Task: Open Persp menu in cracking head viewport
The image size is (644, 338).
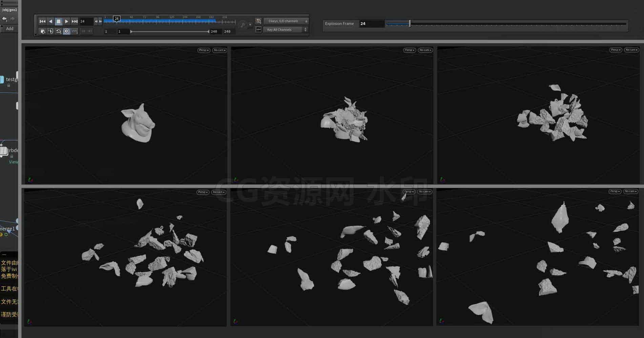Action: 410,50
